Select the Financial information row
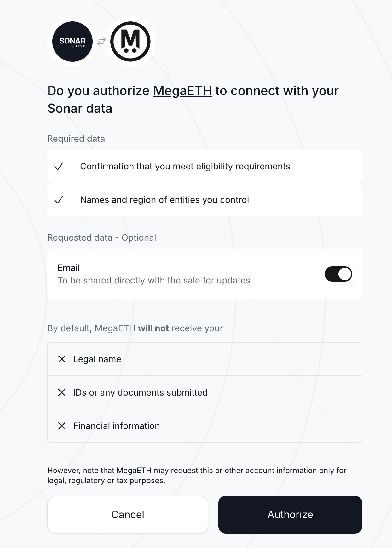The width and height of the screenshot is (392, 548). coord(205,426)
